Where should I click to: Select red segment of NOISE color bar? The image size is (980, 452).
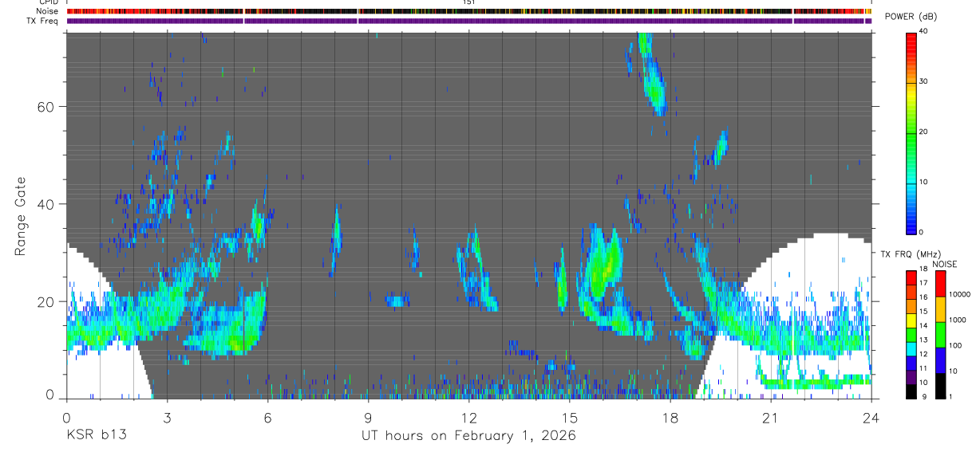(940, 284)
